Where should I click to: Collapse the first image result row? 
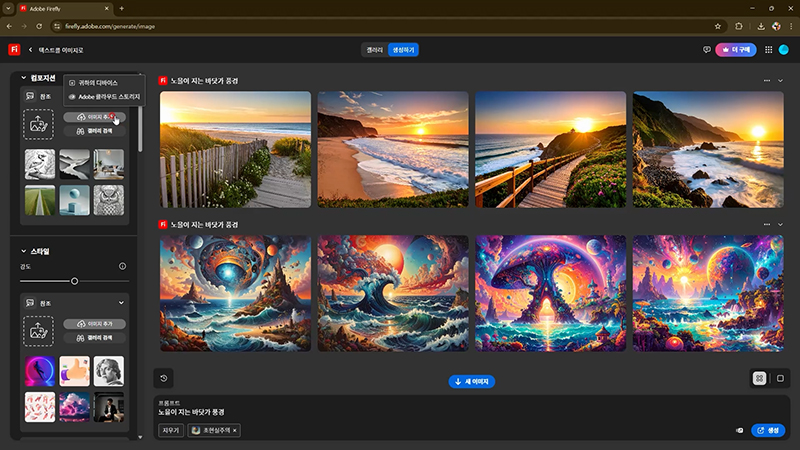pos(781,80)
